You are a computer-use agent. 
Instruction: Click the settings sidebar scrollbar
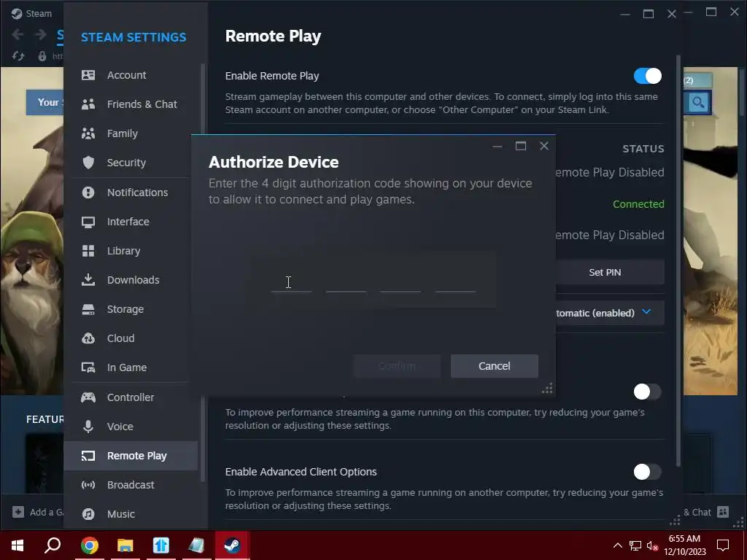click(x=203, y=272)
